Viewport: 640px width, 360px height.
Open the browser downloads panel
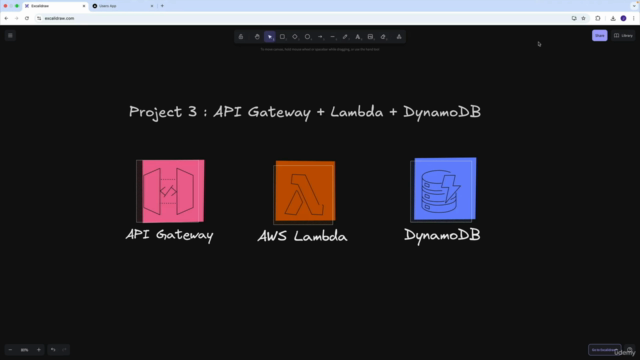coord(613,18)
